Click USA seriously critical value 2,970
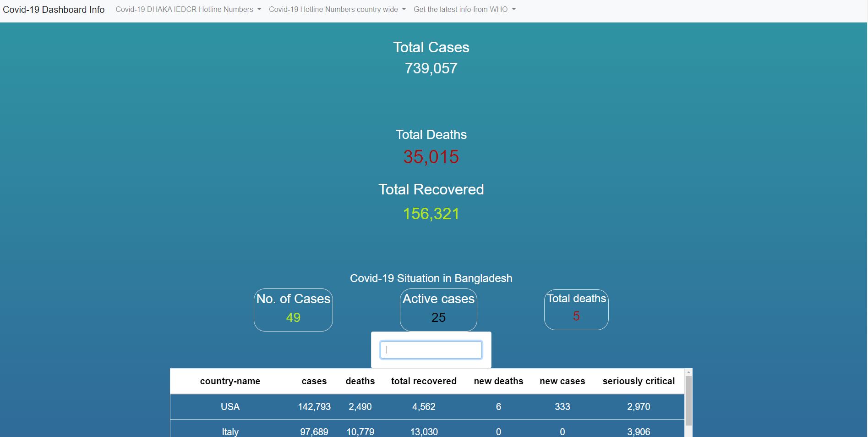 (x=639, y=407)
